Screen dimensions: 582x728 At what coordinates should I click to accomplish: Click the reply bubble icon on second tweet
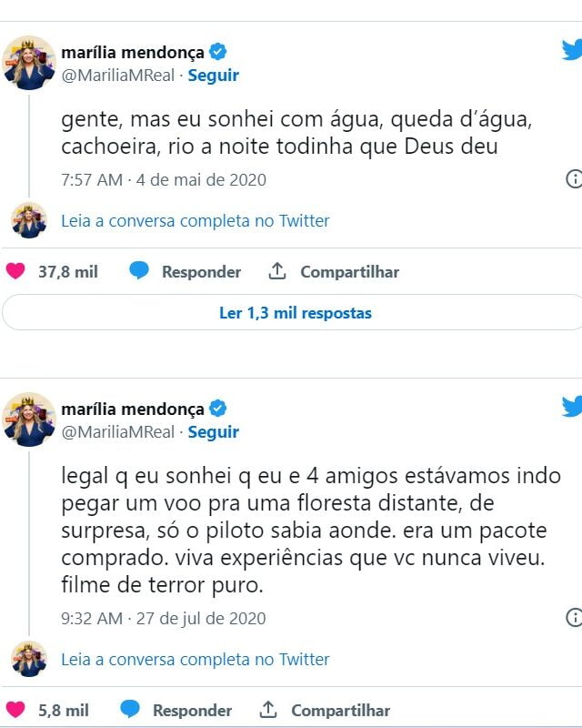[130, 710]
